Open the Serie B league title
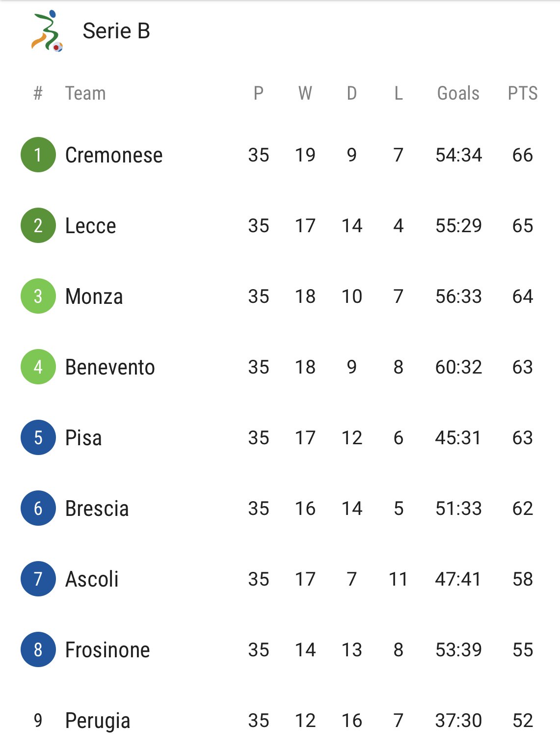560x754 pixels. click(x=116, y=31)
